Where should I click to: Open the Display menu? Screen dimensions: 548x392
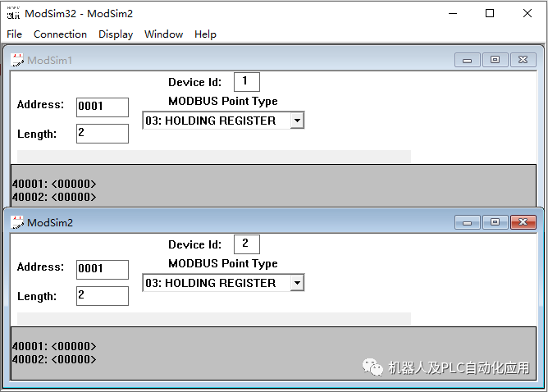pos(116,34)
